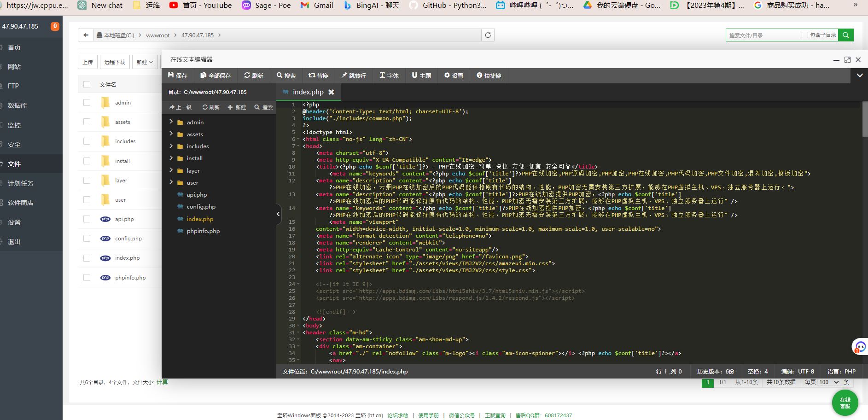Click the admin folder icon in file list

pos(105,102)
